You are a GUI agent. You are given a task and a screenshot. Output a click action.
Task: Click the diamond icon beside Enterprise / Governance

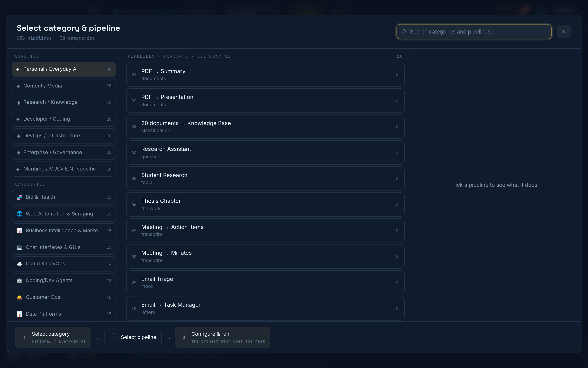[18, 153]
